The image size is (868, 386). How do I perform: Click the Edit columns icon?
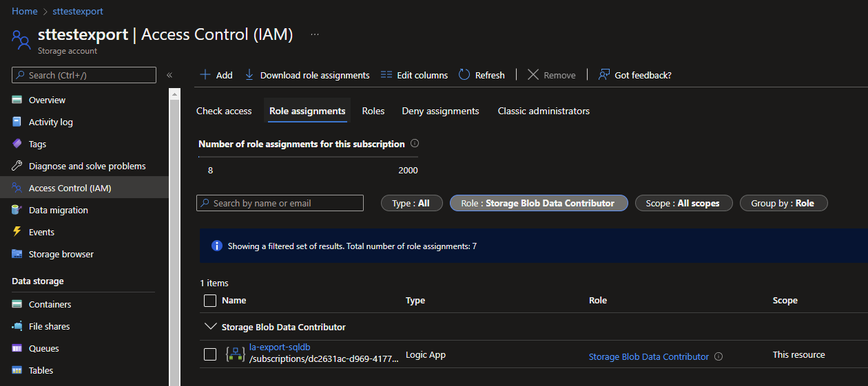pyautogui.click(x=386, y=74)
